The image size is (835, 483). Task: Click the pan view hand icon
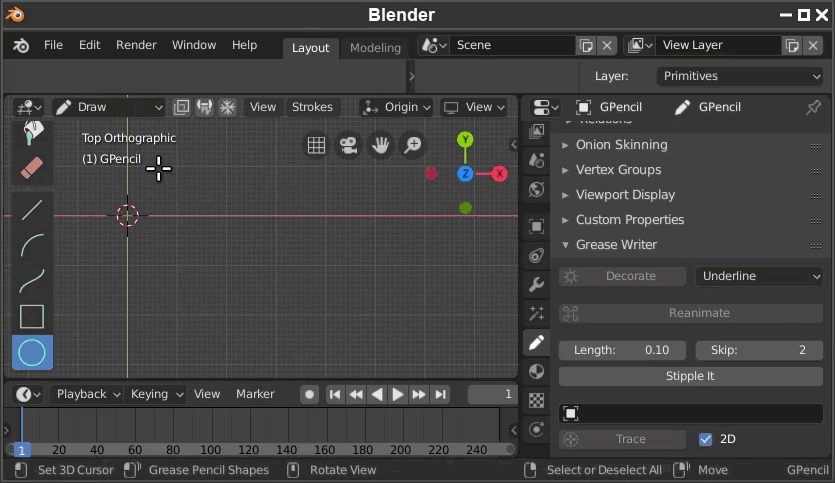click(x=380, y=145)
